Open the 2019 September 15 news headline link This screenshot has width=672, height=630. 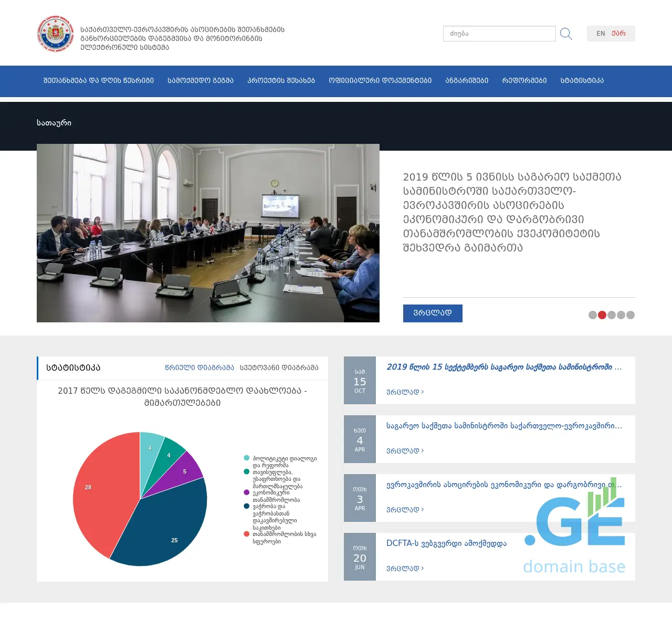(x=504, y=367)
